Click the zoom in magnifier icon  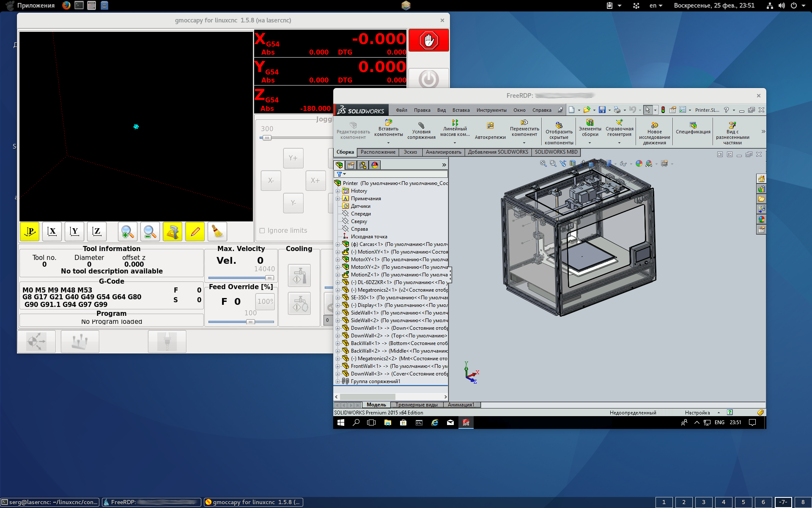(x=127, y=232)
